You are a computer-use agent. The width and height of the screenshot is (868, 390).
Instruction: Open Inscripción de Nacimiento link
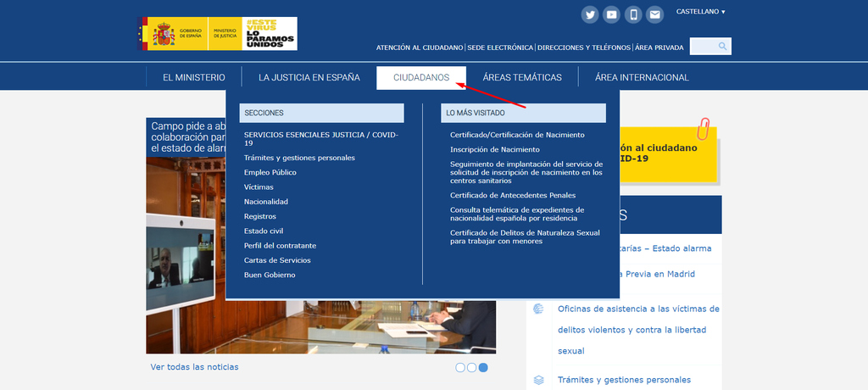(x=495, y=149)
